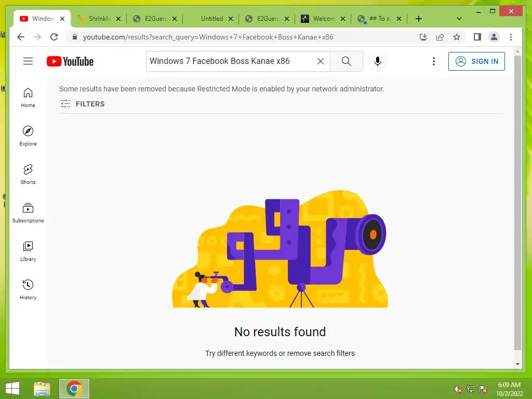Click the Restricted Mode notice text
532x399 pixels.
(221, 89)
